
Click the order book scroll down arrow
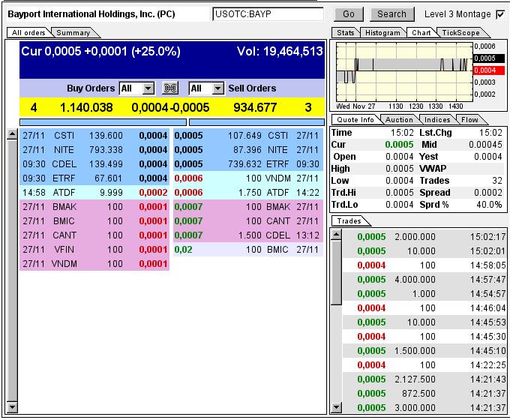click(x=12, y=407)
